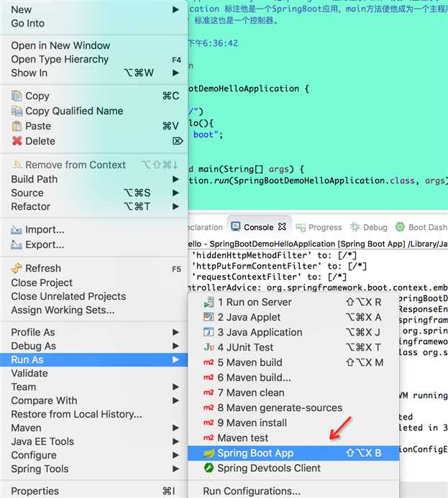Click 'requestContextFilter' console line

point(269,277)
